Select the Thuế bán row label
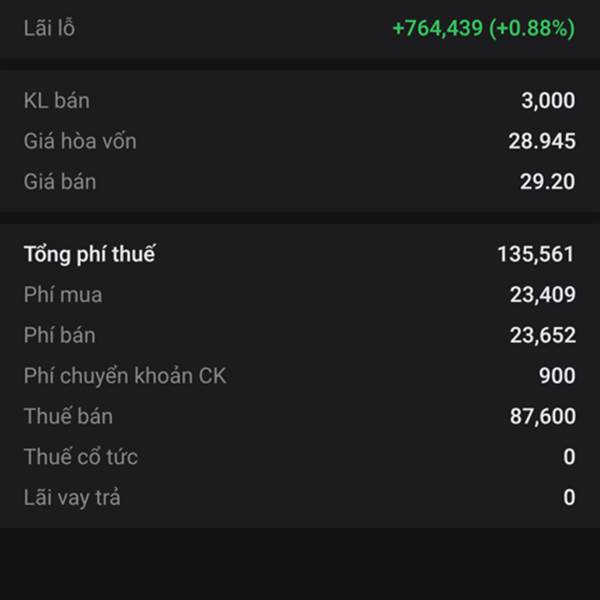The image size is (600, 600). (68, 416)
